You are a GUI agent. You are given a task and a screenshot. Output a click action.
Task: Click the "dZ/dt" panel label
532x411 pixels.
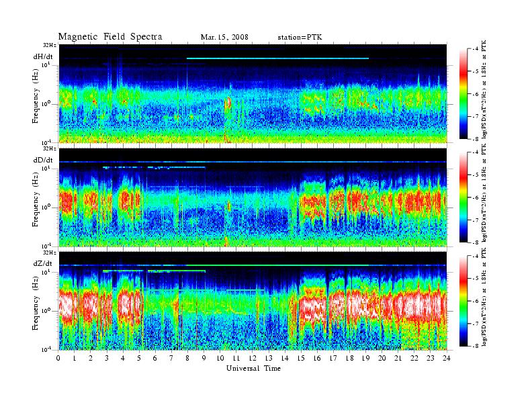tap(43, 263)
